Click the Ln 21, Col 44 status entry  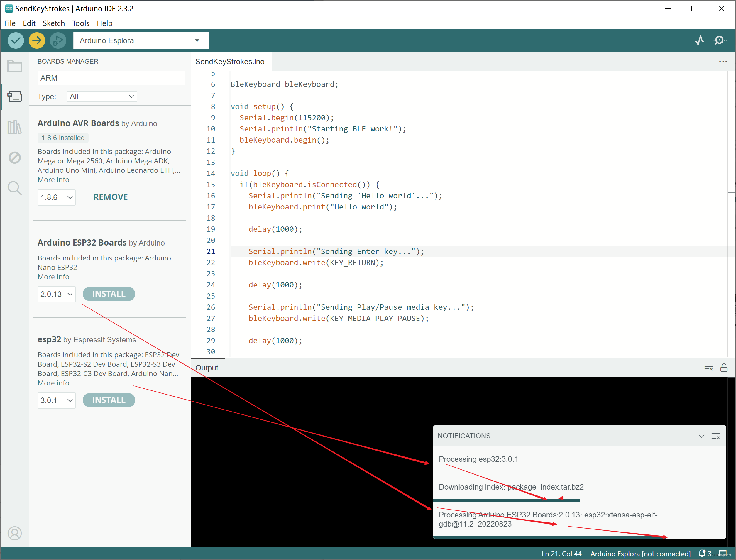tap(561, 553)
